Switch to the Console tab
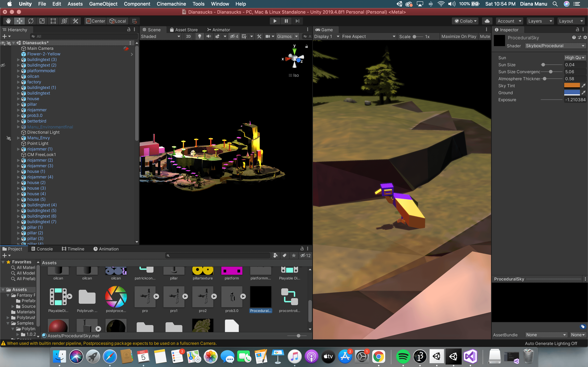The height and width of the screenshot is (367, 588). tap(42, 249)
